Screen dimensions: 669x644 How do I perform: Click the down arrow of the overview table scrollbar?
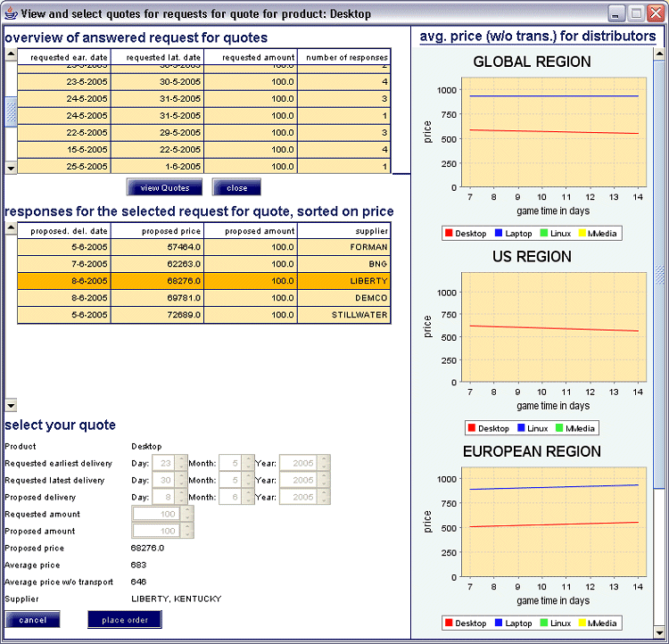[x=11, y=169]
